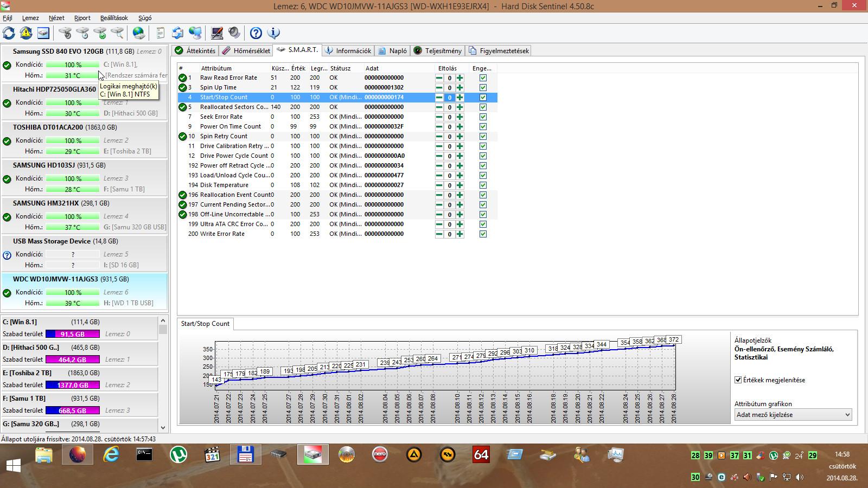The width and height of the screenshot is (868, 488).
Task: Click the document report toolbar icon
Action: click(x=160, y=33)
